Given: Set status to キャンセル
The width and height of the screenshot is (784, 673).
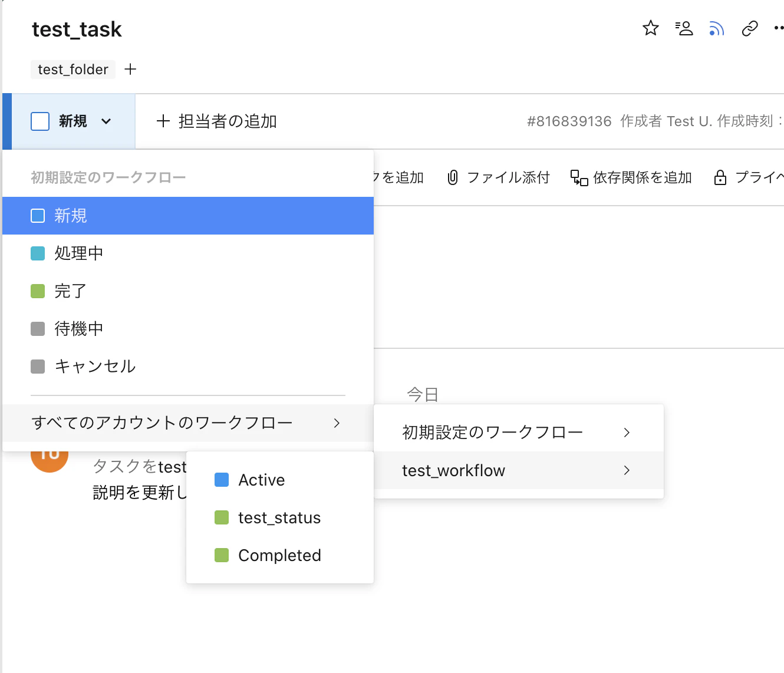Looking at the screenshot, I should 188,367.
